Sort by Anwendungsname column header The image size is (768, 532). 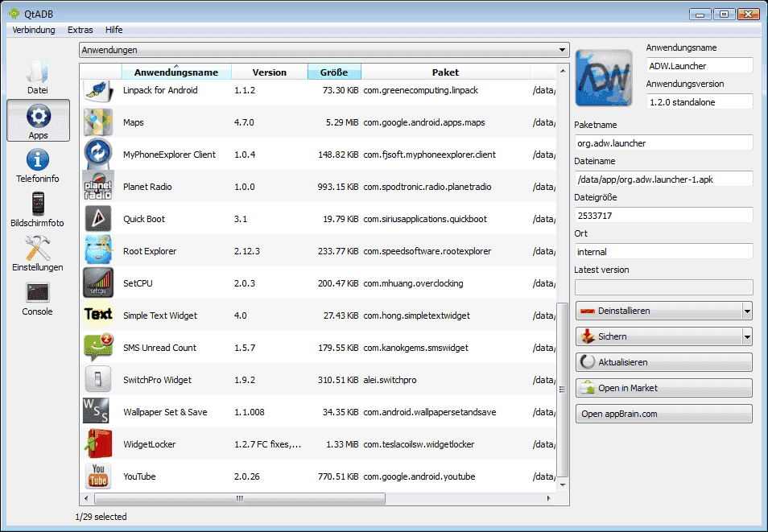(x=176, y=72)
